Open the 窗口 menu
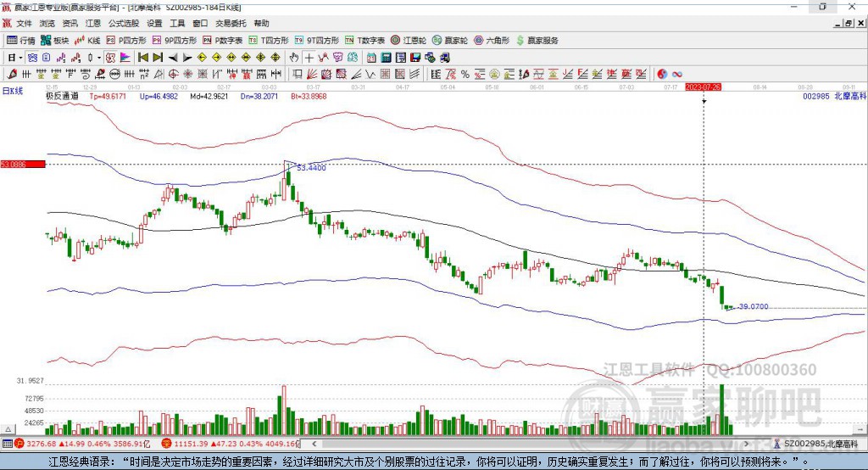The height and width of the screenshot is (470, 868). [x=200, y=23]
